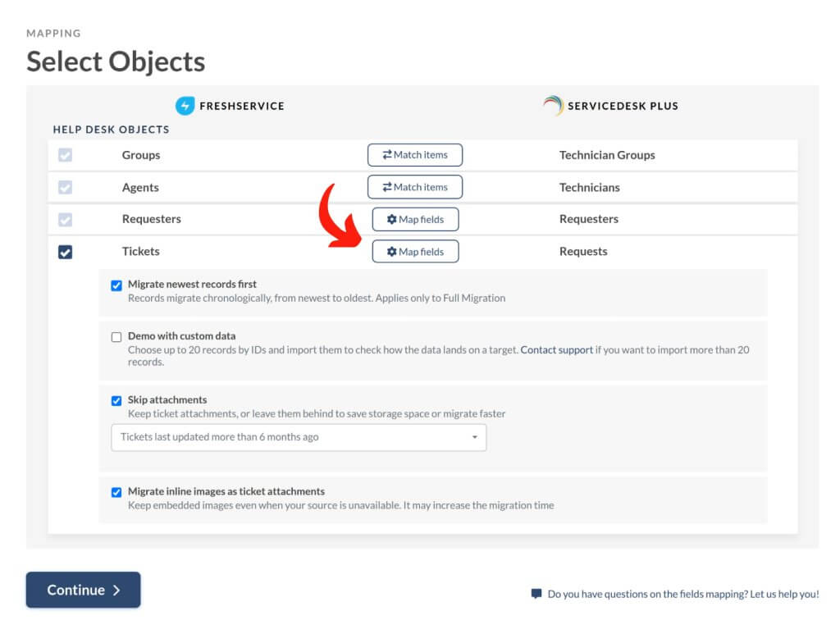This screenshot has height=634, width=840.
Task: Disable Migrate newest records first
Action: click(x=116, y=283)
